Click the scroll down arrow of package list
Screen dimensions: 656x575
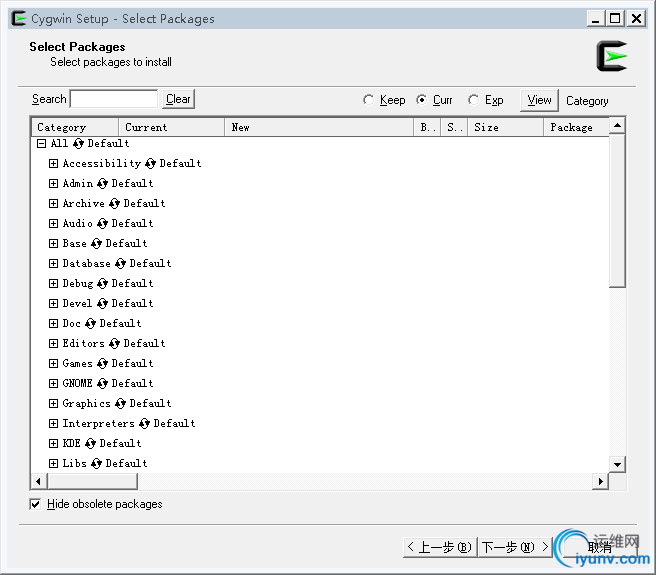(617, 465)
